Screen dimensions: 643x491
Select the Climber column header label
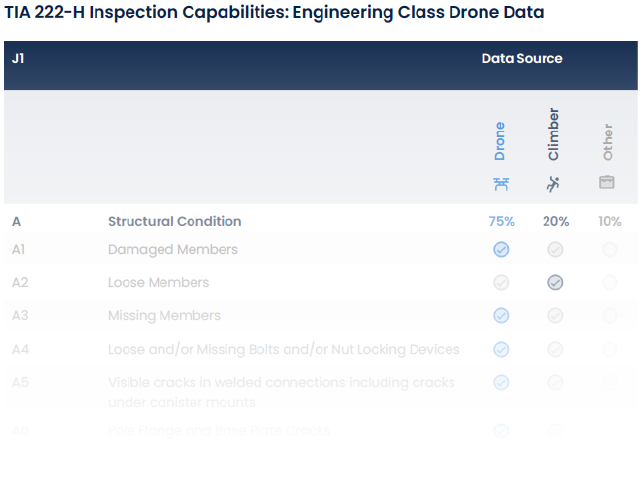point(554,135)
